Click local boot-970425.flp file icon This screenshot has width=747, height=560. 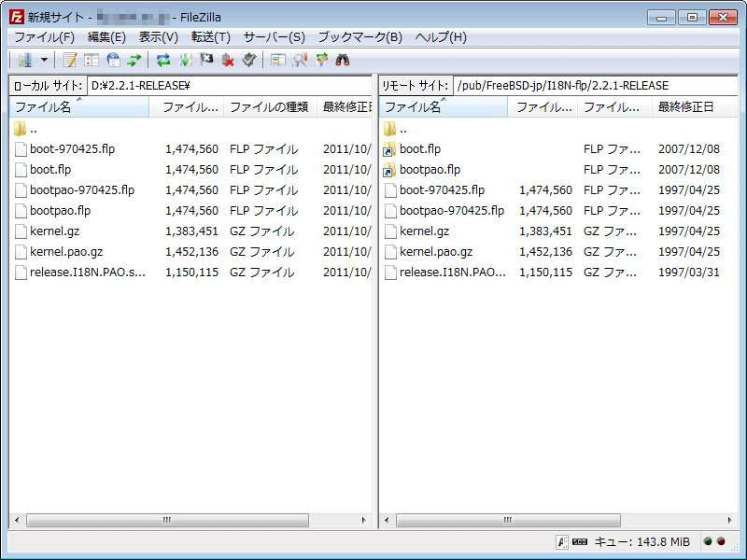(21, 149)
